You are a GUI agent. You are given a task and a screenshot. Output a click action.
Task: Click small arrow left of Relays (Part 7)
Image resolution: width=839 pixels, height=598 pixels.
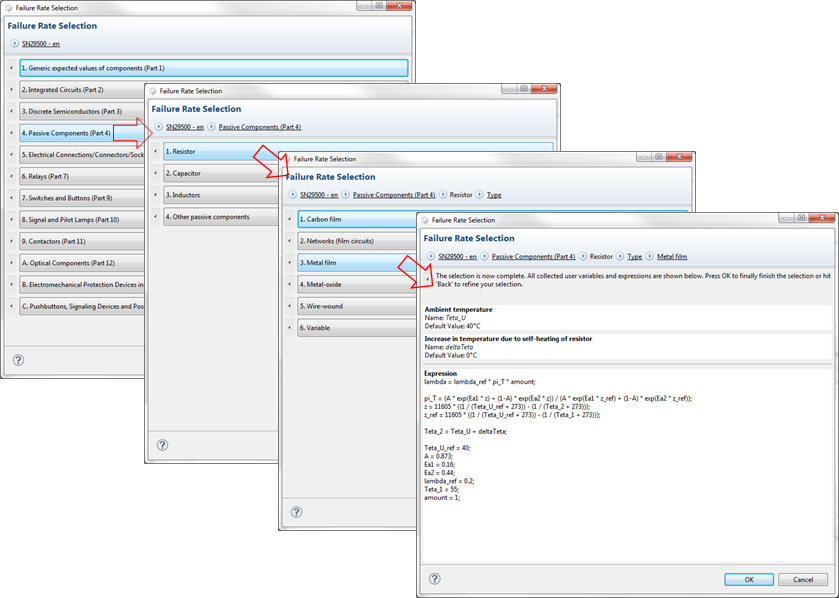click(11, 176)
